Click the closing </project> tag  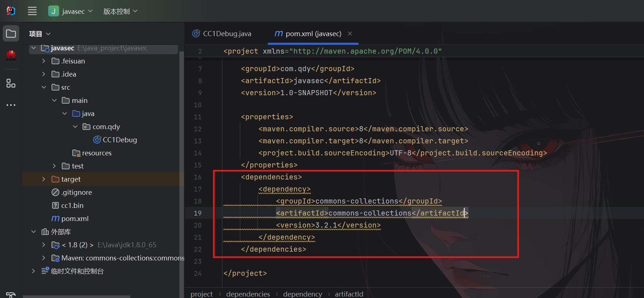[245, 273]
